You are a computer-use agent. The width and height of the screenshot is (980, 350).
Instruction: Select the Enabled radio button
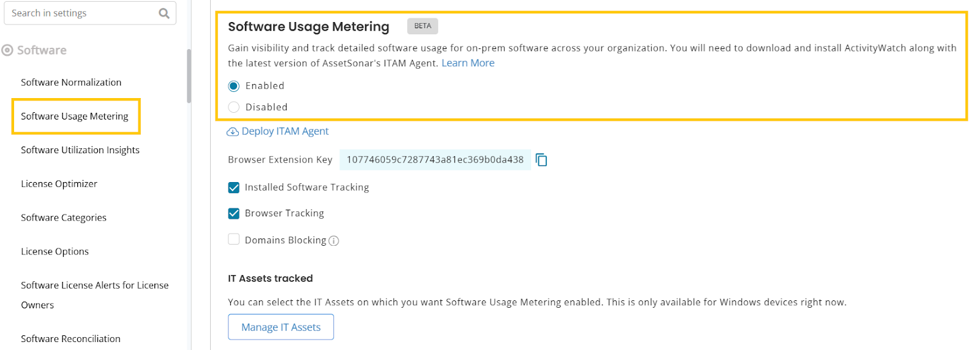pyautogui.click(x=234, y=86)
